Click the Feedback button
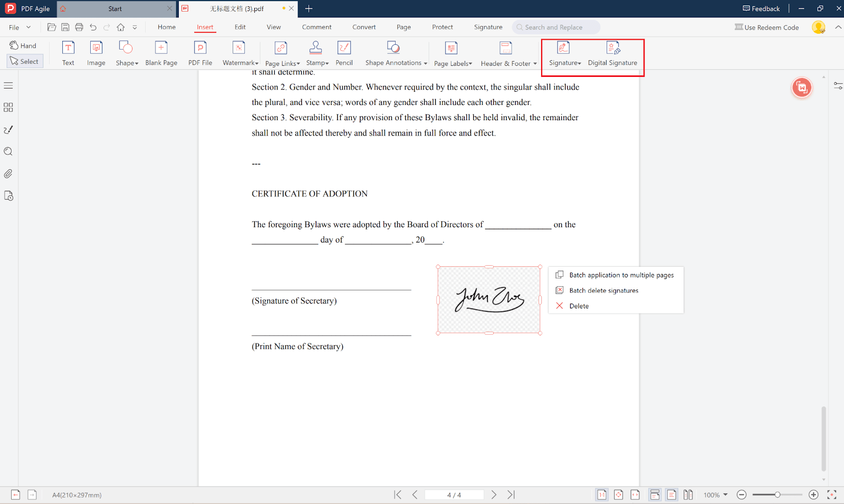844x504 pixels. point(761,8)
